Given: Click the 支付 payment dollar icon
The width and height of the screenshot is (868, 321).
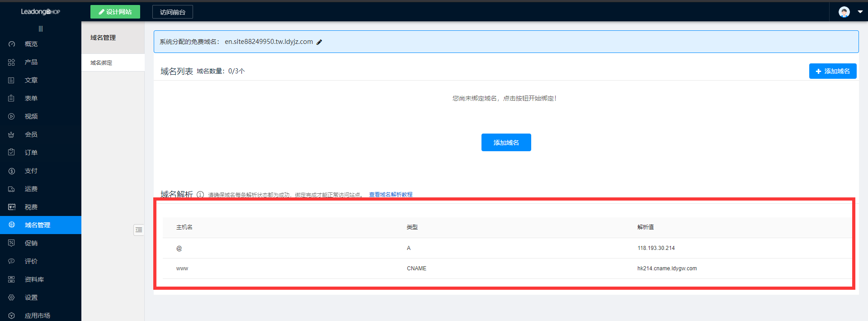Looking at the screenshot, I should tap(12, 171).
